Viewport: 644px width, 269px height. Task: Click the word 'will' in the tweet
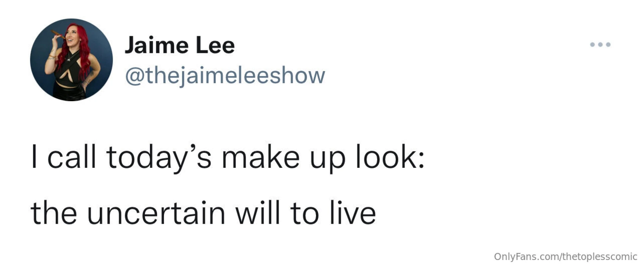257,213
